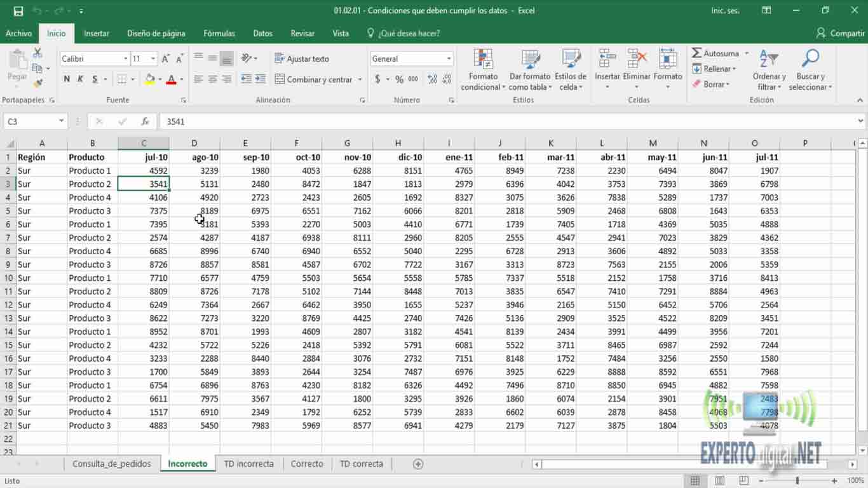The height and width of the screenshot is (488, 868).
Task: Enable Ajustar texto wrap option
Action: (x=302, y=58)
